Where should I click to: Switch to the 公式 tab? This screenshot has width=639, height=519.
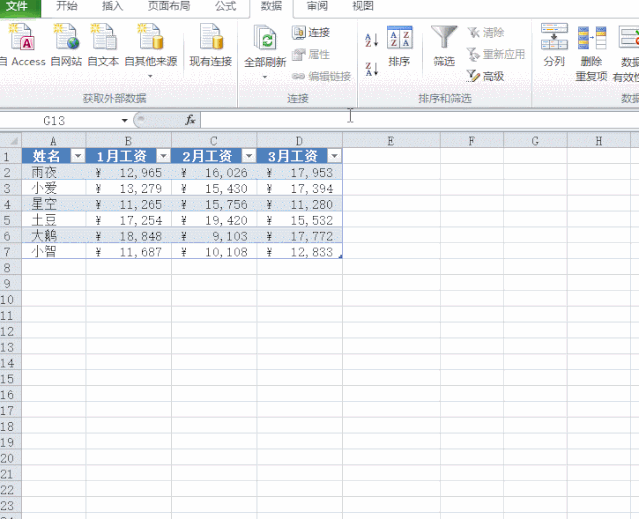coord(225,6)
